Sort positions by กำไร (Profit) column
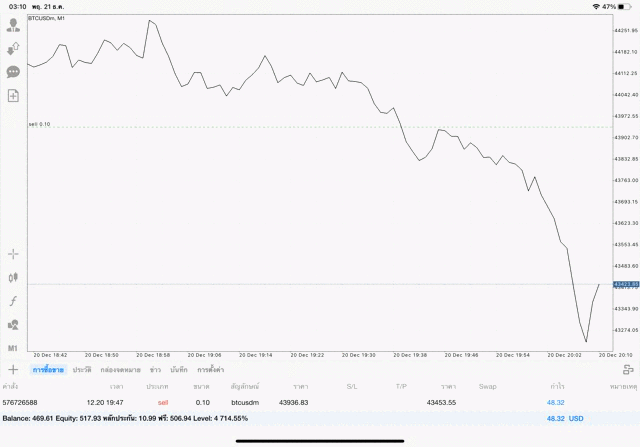640x447 pixels. (555, 386)
